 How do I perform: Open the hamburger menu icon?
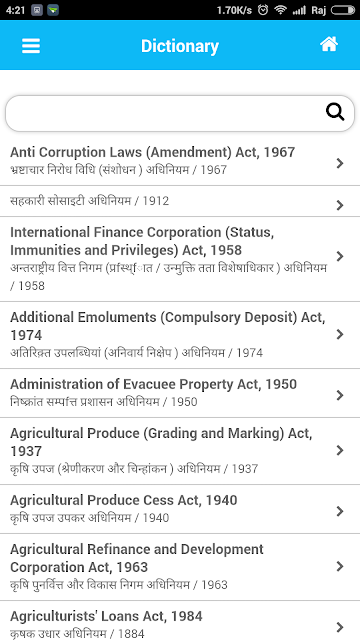(x=31, y=46)
